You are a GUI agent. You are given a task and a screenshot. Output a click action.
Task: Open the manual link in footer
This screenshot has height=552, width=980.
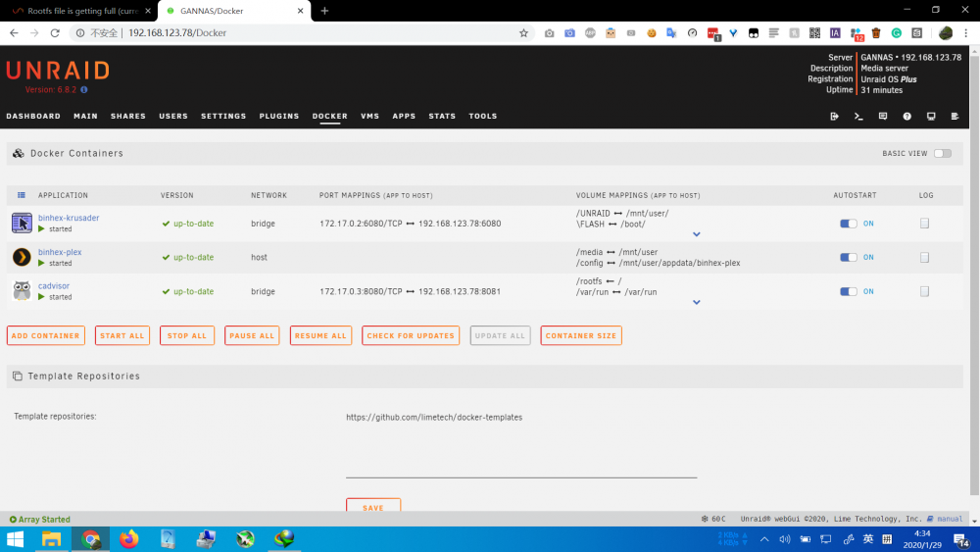950,519
